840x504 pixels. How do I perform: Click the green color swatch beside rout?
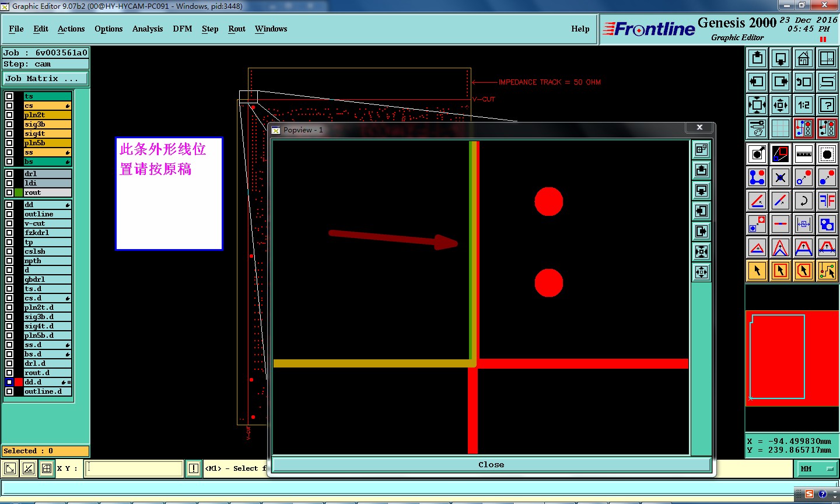coord(19,192)
